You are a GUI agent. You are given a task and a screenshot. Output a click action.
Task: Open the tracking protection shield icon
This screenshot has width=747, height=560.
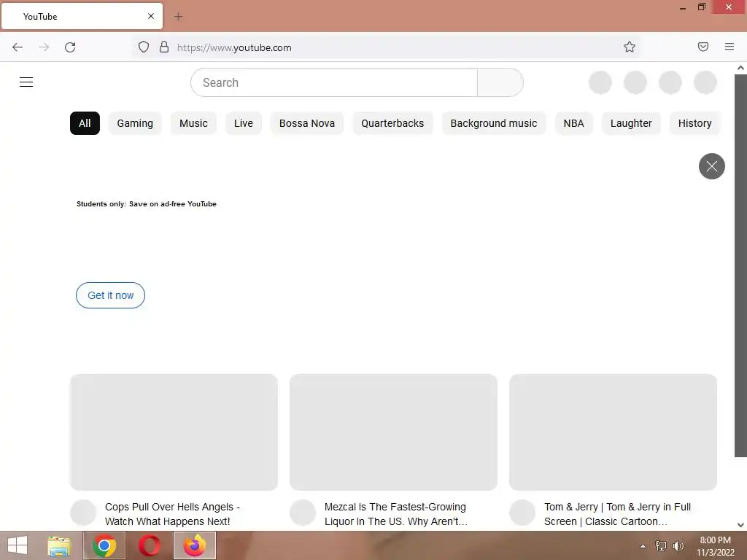tap(144, 47)
